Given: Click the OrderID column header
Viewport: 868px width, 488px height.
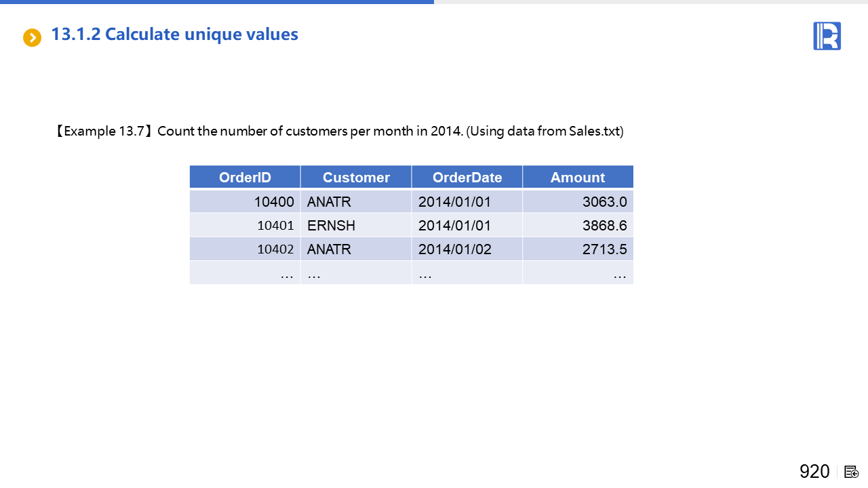Looking at the screenshot, I should tap(245, 178).
